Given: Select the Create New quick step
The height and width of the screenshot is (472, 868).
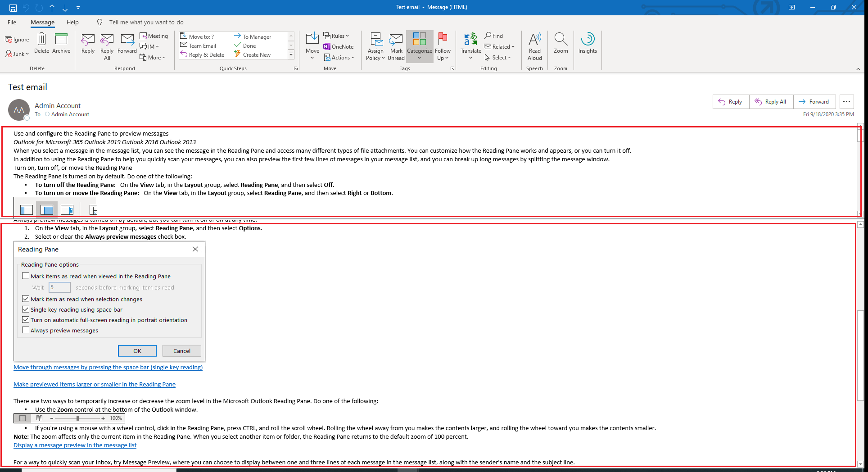Looking at the screenshot, I should (x=253, y=54).
